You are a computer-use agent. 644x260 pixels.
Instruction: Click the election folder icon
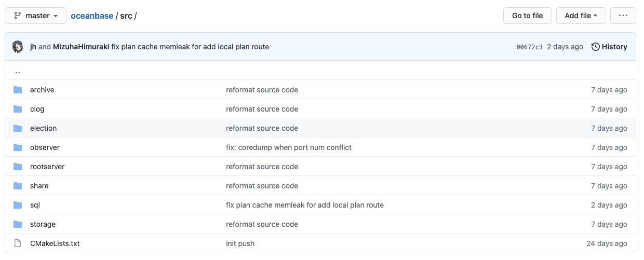18,128
